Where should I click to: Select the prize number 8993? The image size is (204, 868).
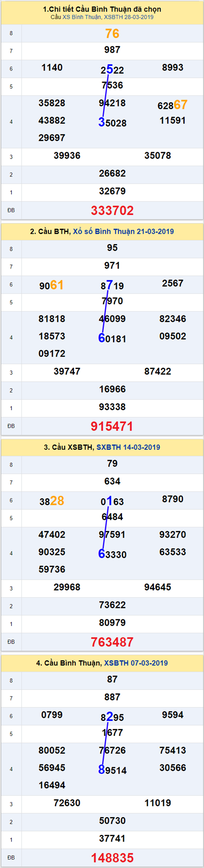(x=173, y=68)
